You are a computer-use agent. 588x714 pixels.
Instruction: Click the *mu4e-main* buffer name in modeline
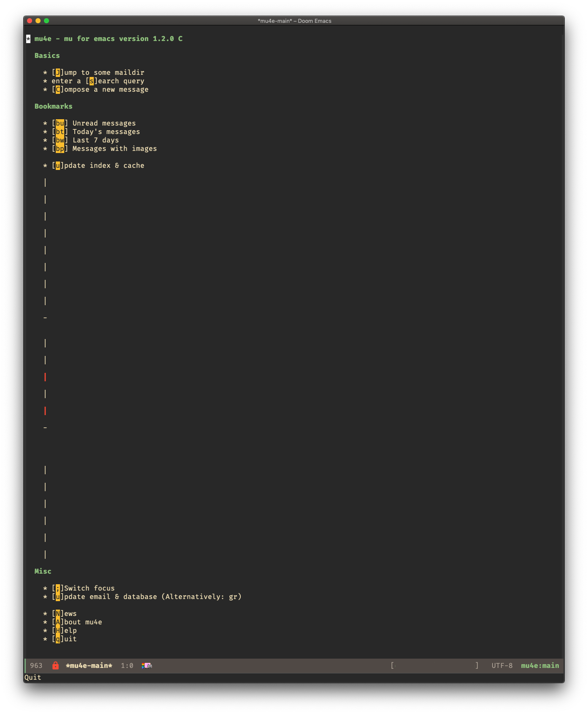pos(89,665)
